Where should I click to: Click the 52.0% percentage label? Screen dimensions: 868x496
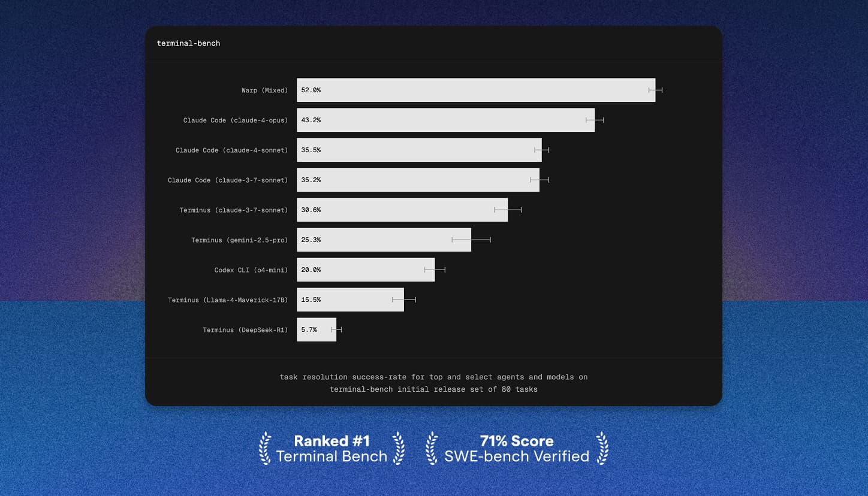pyautogui.click(x=310, y=90)
